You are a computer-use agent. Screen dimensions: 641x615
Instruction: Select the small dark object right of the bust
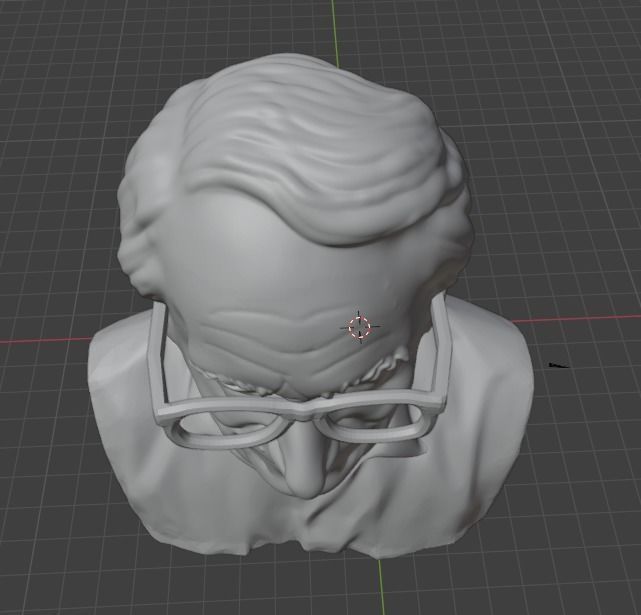pos(558,365)
